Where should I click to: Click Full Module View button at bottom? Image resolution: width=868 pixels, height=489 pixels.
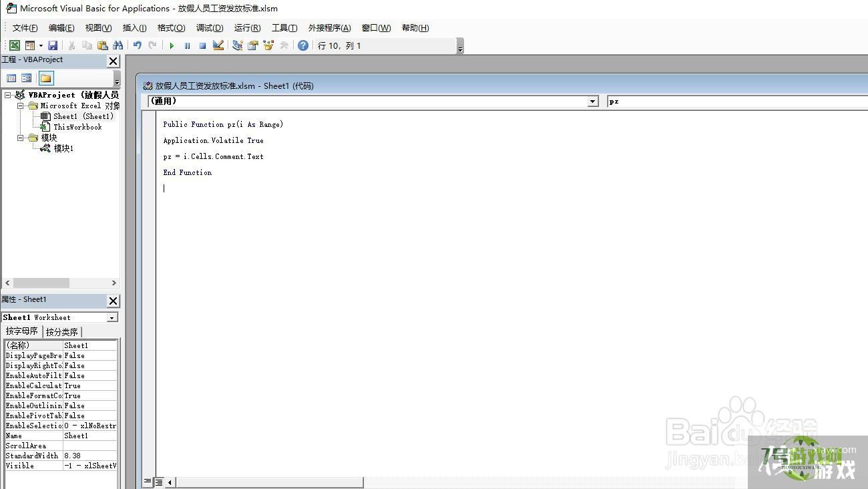159,482
